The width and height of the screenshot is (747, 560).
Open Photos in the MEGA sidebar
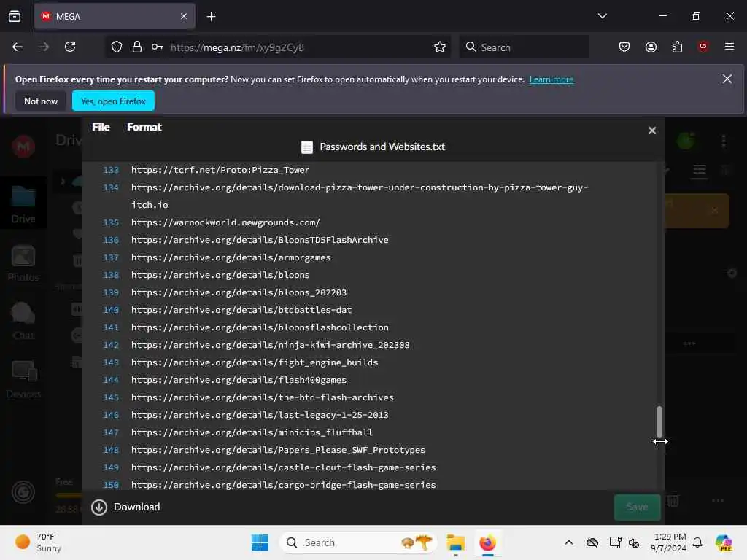click(x=23, y=262)
